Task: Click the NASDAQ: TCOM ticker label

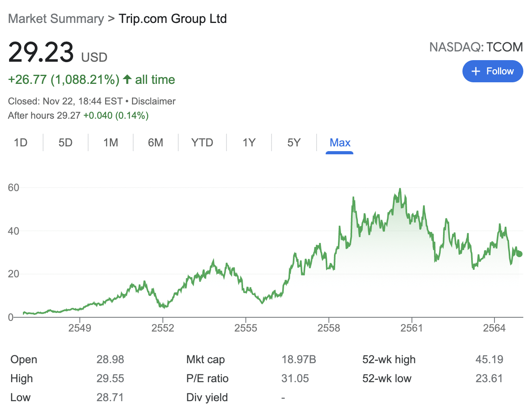Action: (476, 47)
